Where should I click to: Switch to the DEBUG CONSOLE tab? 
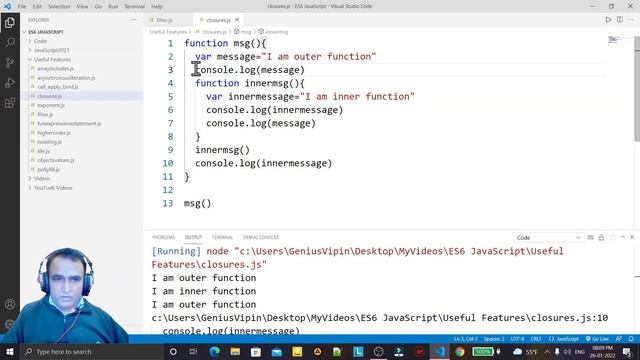coord(261,237)
